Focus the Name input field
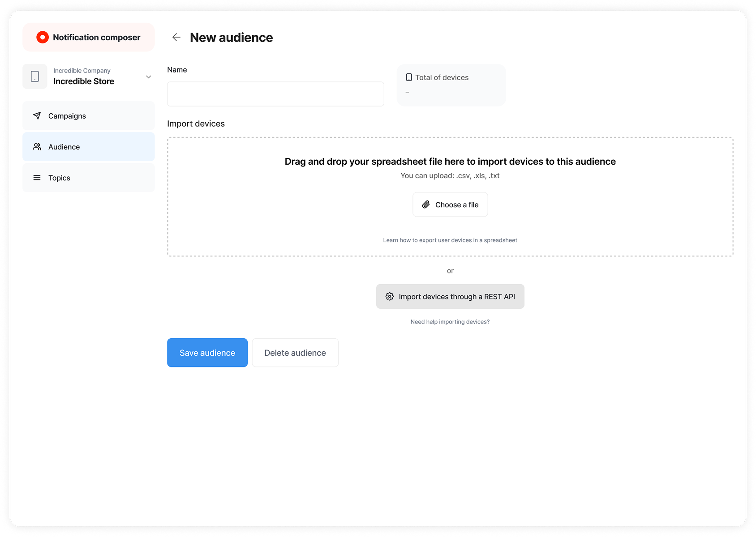The image size is (756, 537). click(x=275, y=94)
